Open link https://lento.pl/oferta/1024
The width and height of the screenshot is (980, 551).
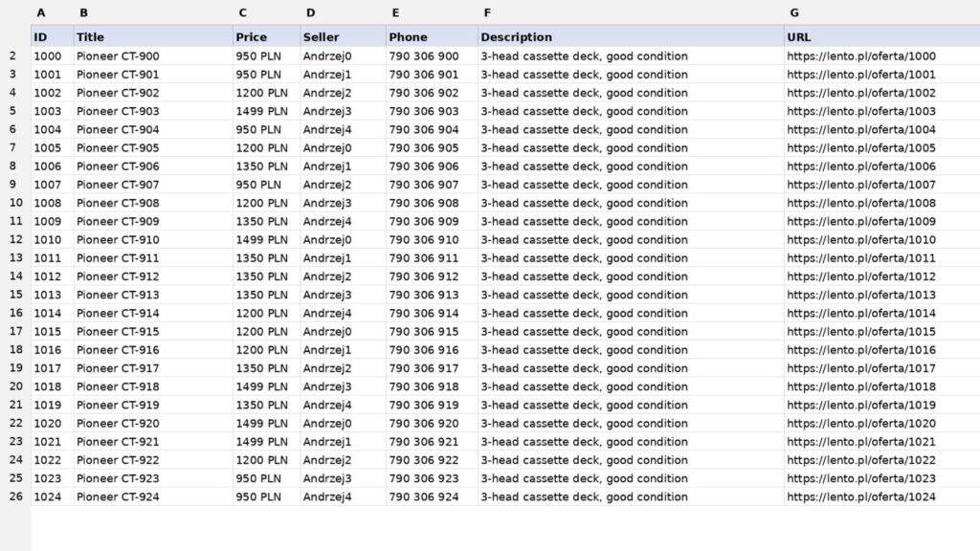coord(861,496)
